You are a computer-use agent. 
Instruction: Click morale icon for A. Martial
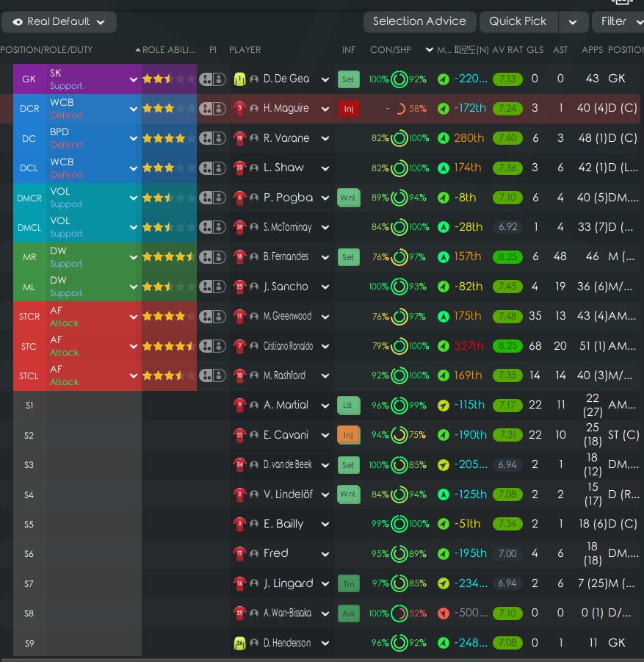pos(443,406)
